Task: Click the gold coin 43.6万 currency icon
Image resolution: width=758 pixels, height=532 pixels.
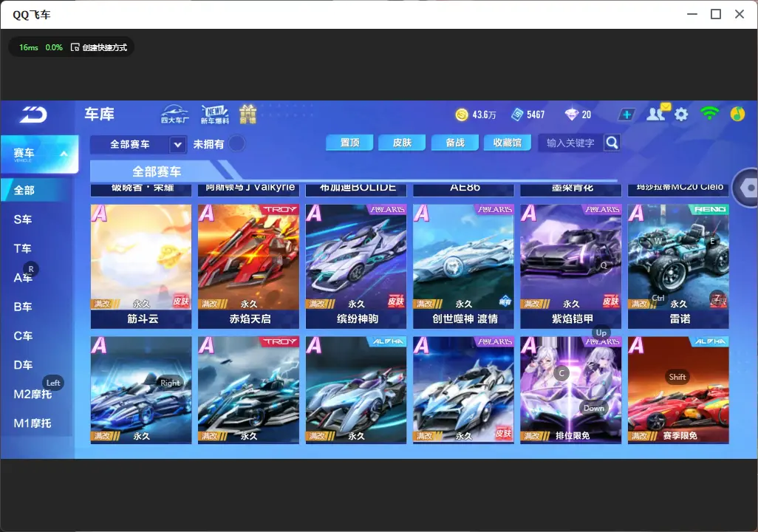Action: pyautogui.click(x=462, y=115)
